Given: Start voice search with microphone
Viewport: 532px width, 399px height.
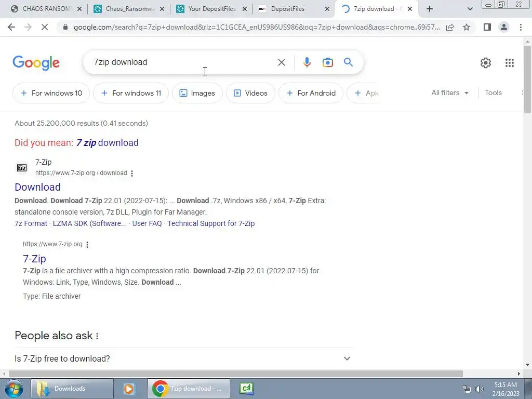Looking at the screenshot, I should coord(307,62).
